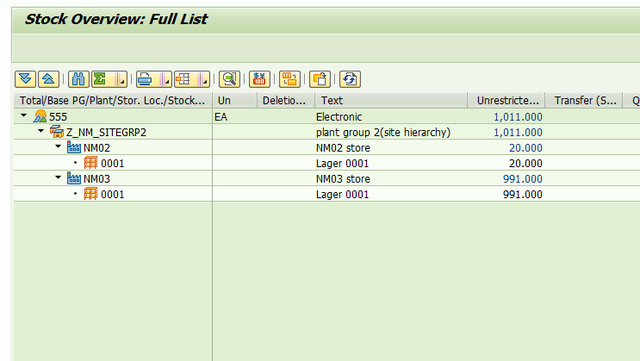Collapse the 555 material node
This screenshot has height=361, width=640.
pyautogui.click(x=24, y=116)
